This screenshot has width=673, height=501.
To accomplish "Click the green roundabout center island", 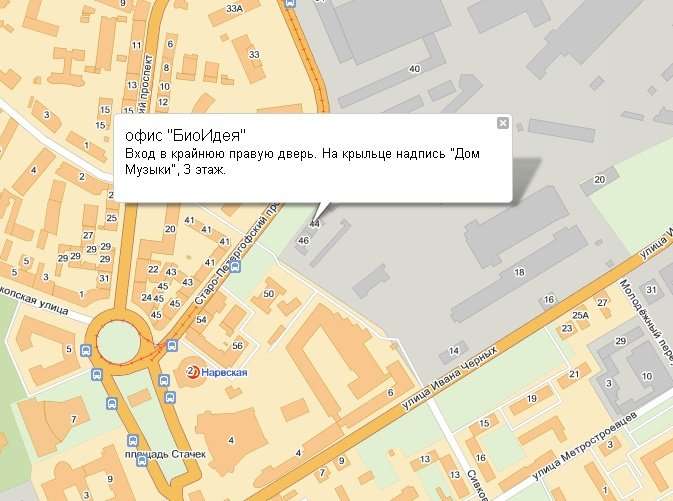I will (119, 343).
